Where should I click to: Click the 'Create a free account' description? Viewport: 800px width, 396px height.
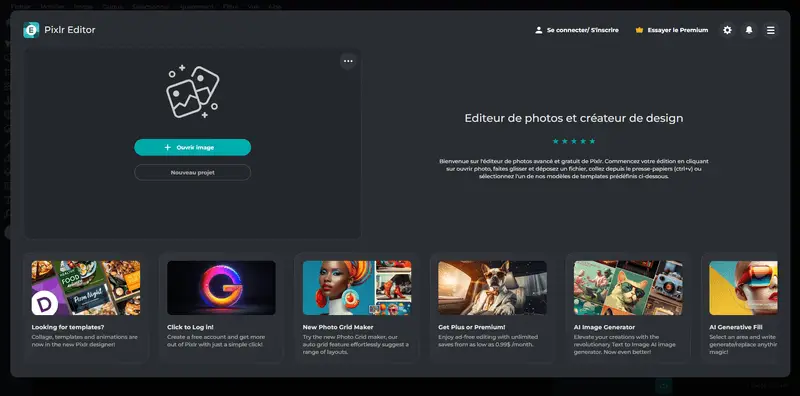click(215, 341)
